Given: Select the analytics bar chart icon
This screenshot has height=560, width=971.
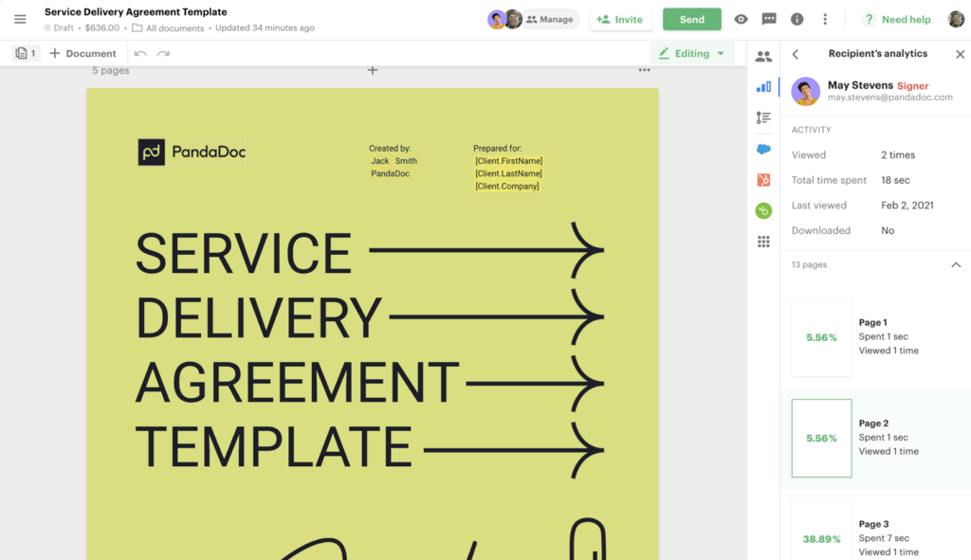Looking at the screenshot, I should point(763,86).
